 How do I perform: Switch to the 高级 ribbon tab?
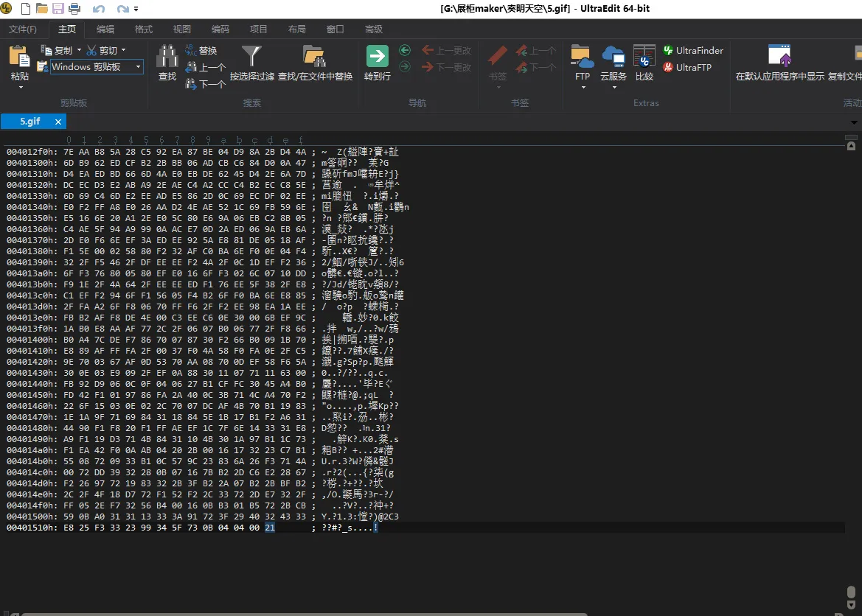(x=373, y=29)
